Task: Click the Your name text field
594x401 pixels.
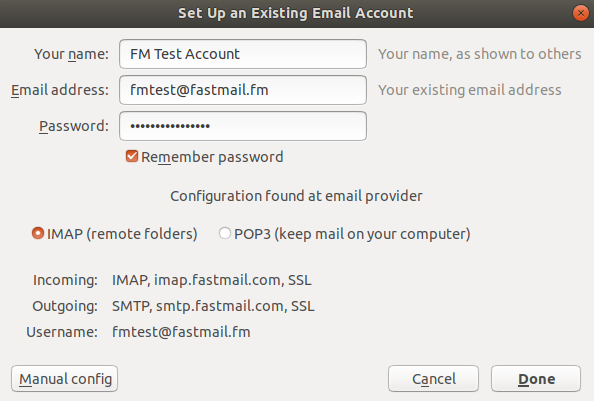Action: (x=243, y=54)
